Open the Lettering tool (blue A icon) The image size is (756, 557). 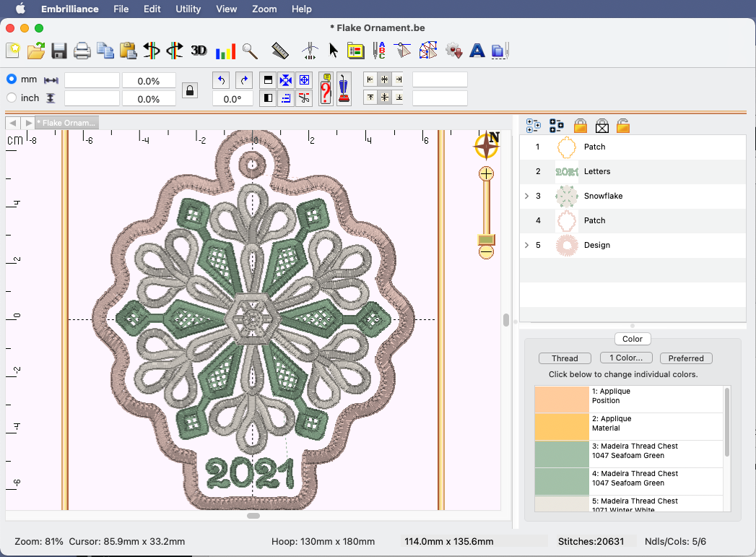pos(477,51)
